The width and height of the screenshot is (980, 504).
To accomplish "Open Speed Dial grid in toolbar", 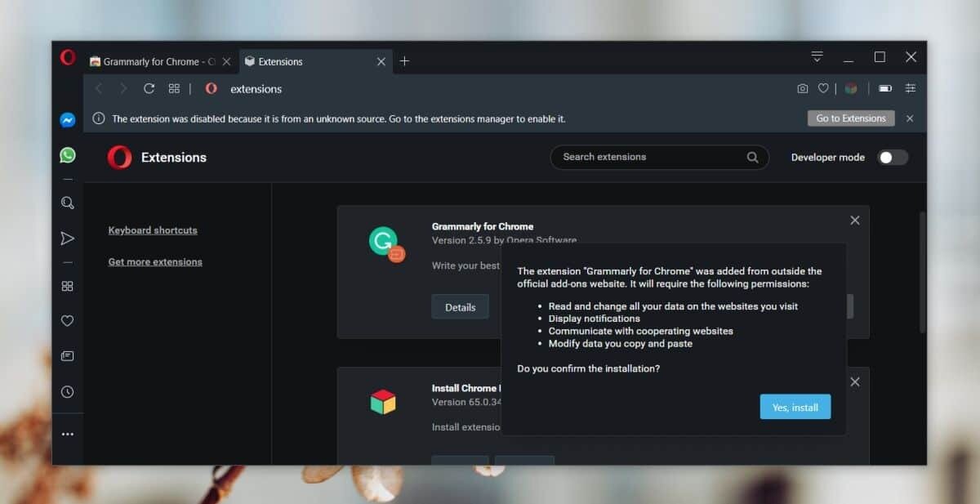I will coord(174,88).
